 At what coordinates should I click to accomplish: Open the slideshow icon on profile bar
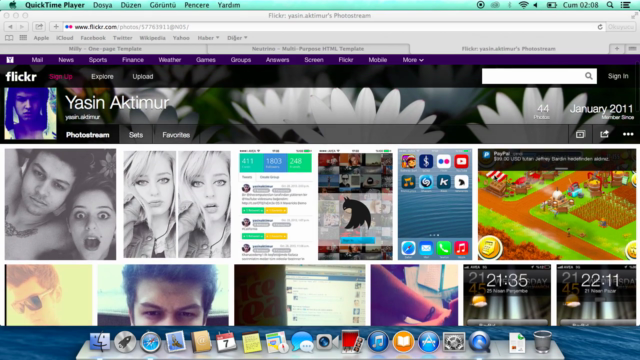580,134
